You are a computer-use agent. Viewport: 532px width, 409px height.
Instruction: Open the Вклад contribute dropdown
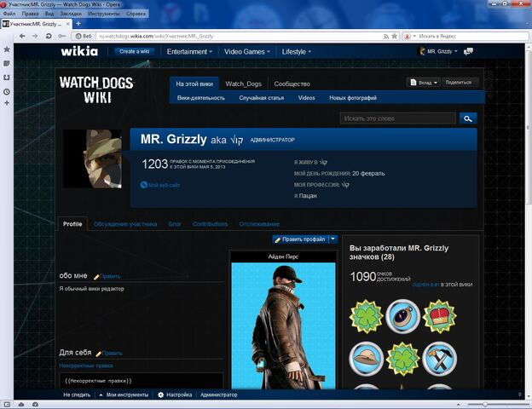click(424, 83)
